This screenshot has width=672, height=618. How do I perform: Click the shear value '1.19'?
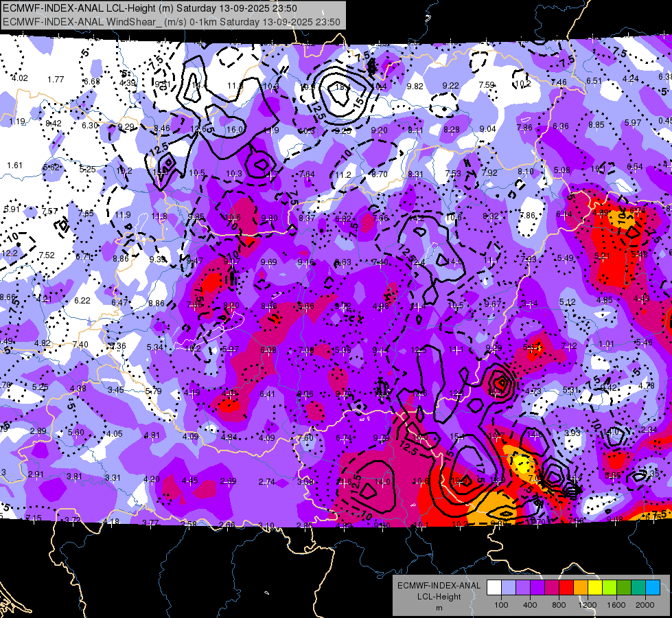17,122
